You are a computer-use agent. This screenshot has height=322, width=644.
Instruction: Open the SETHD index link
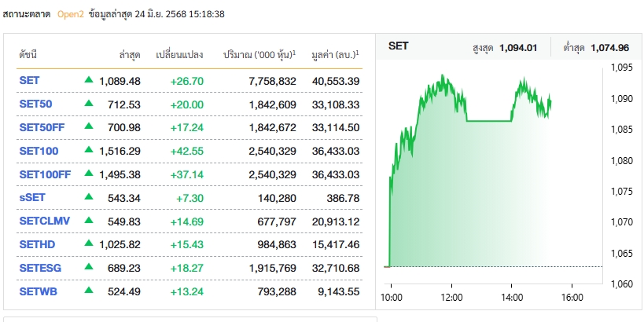tap(35, 245)
